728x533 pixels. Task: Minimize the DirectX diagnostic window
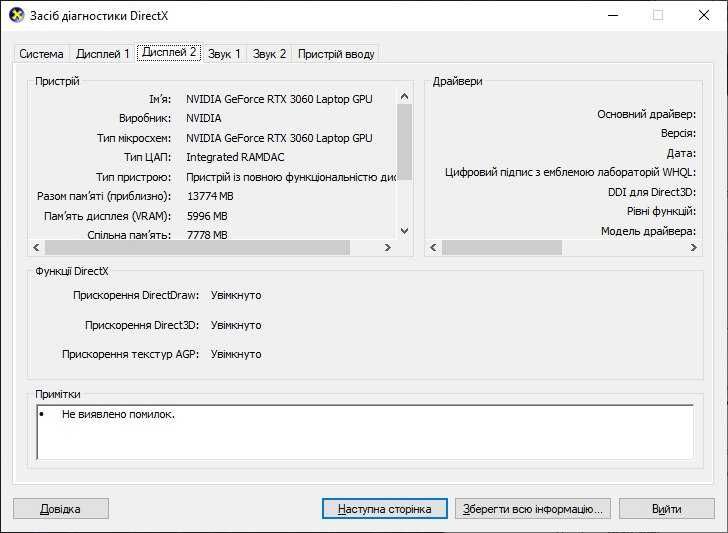tap(613, 15)
